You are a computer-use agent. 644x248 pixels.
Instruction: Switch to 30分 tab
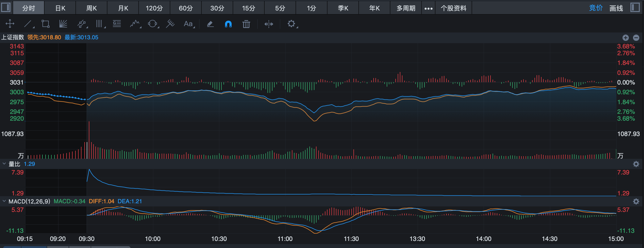coord(217,8)
